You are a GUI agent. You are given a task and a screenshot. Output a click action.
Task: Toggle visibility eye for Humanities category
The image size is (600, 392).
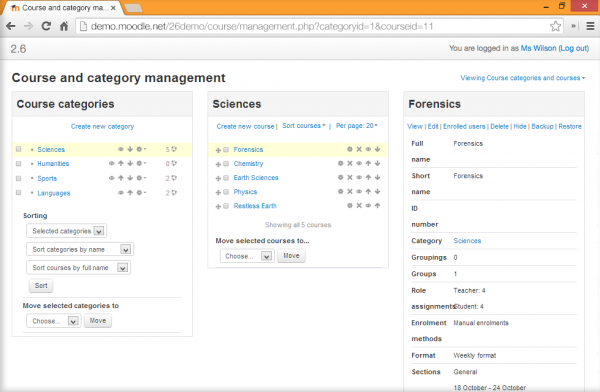click(112, 163)
